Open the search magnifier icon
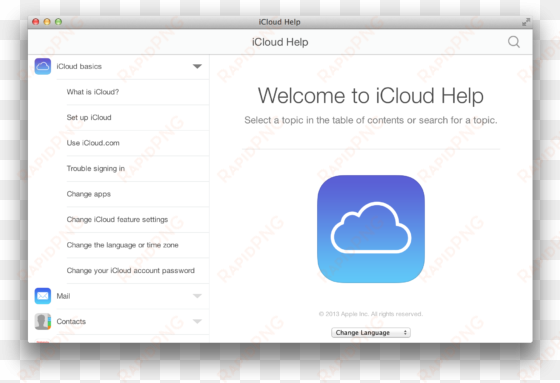Viewport: 560px width, 383px height. point(514,42)
